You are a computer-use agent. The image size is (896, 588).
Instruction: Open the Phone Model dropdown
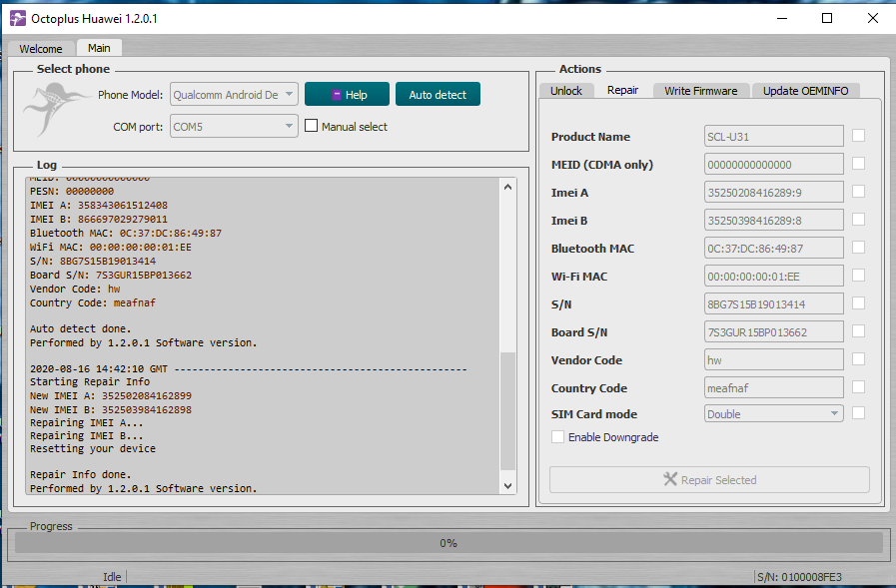tap(234, 94)
